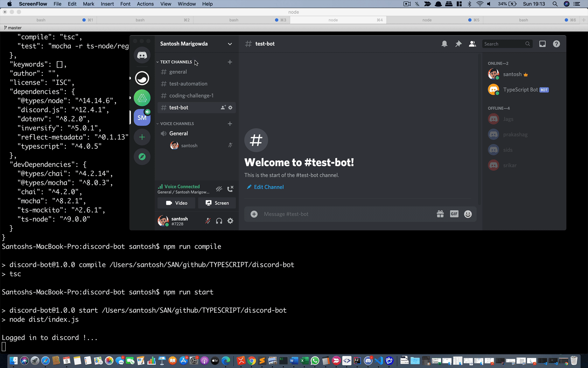588x368 pixels.
Task: Open the Explore Public Servers compass
Action: [142, 157]
